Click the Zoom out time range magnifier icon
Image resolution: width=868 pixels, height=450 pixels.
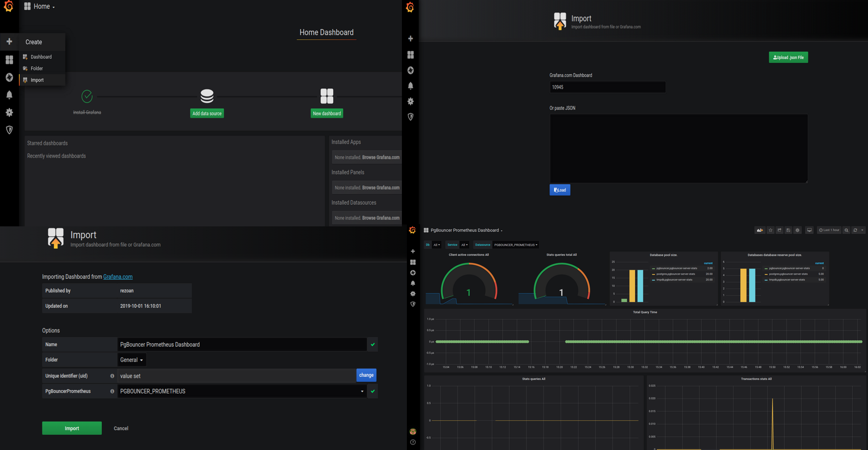click(846, 230)
